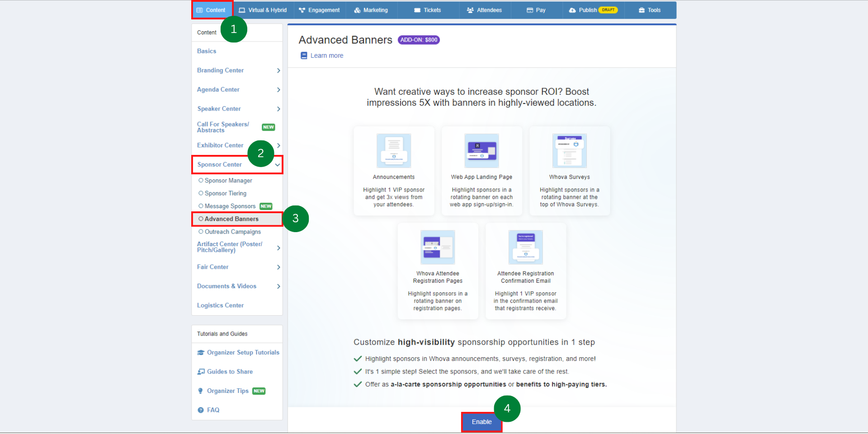Open Organizer Setup Tutorials
This screenshot has width=868, height=434.
click(x=243, y=353)
